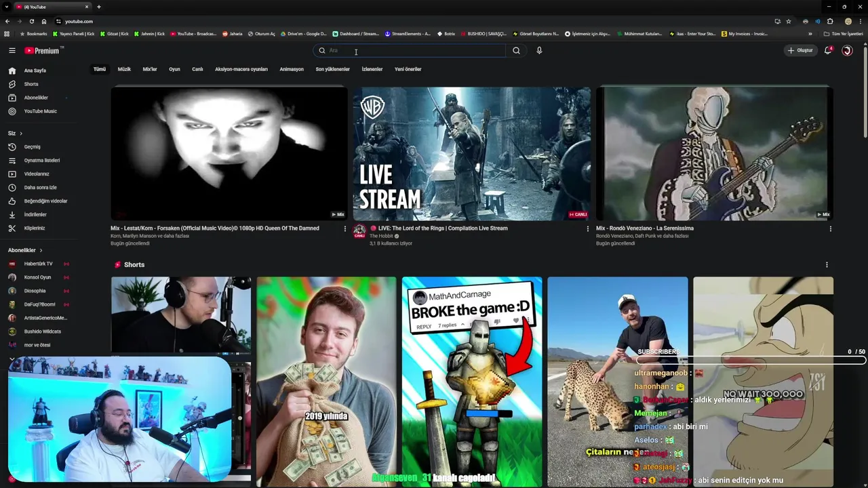Show more bookmarks with double chevron
868x488 pixels.
(x=810, y=33)
